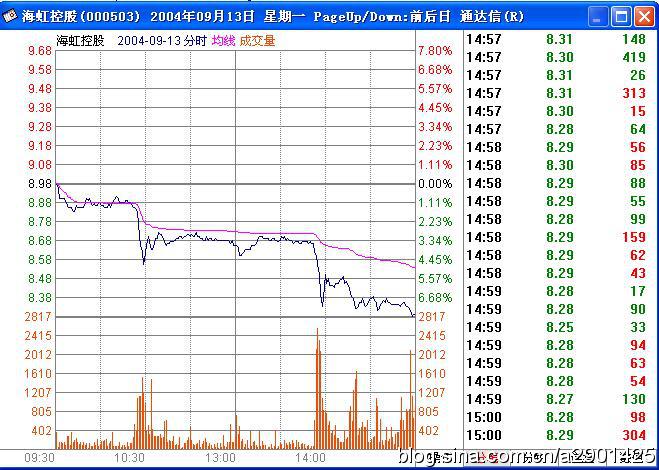Image resolution: width=659 pixels, height=470 pixels.
Task: Click the 2004-09-13 分时 chart label
Action: (162, 41)
